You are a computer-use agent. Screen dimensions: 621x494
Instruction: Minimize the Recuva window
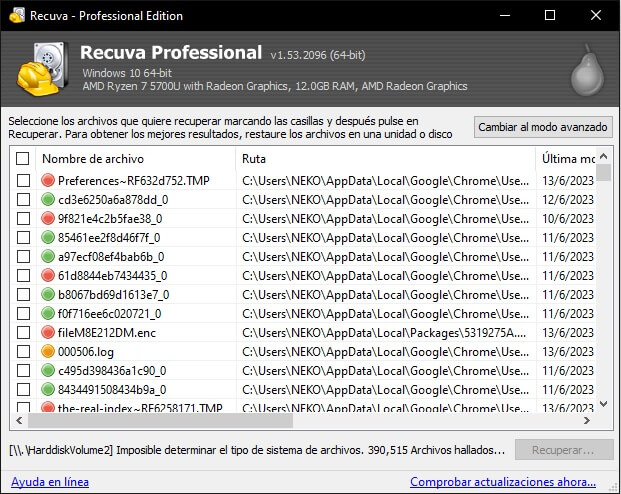(505, 15)
